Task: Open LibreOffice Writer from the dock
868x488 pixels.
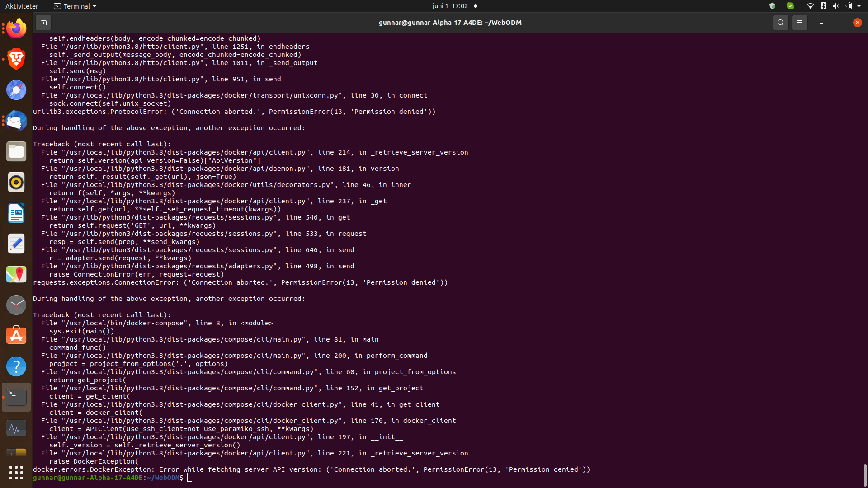Action: click(16, 213)
